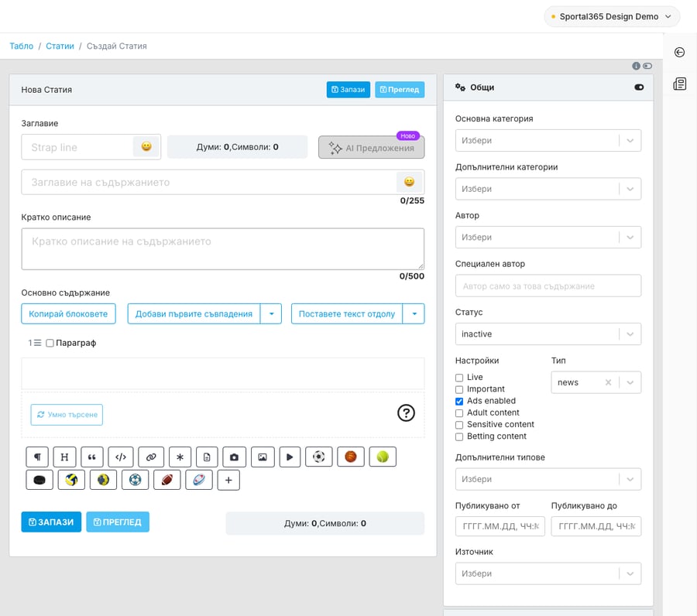
Task: Toggle the Общи panel switch
Action: point(639,87)
